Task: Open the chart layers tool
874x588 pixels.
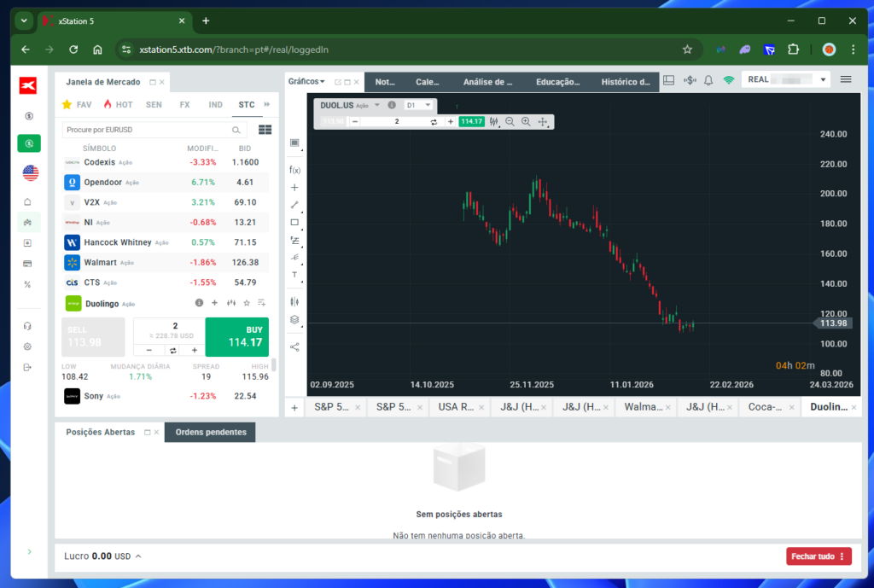Action: pos(294,320)
